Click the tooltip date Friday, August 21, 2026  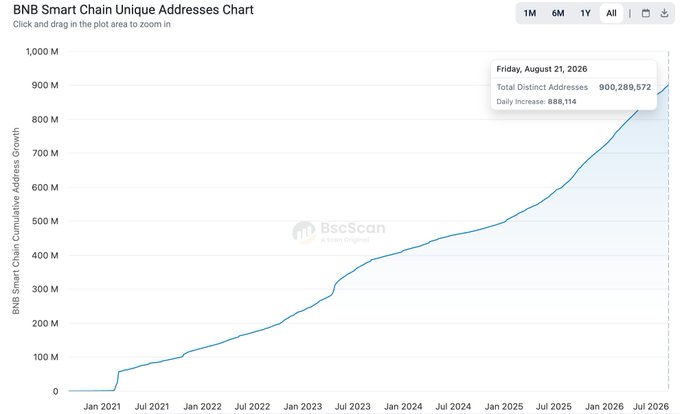click(542, 69)
